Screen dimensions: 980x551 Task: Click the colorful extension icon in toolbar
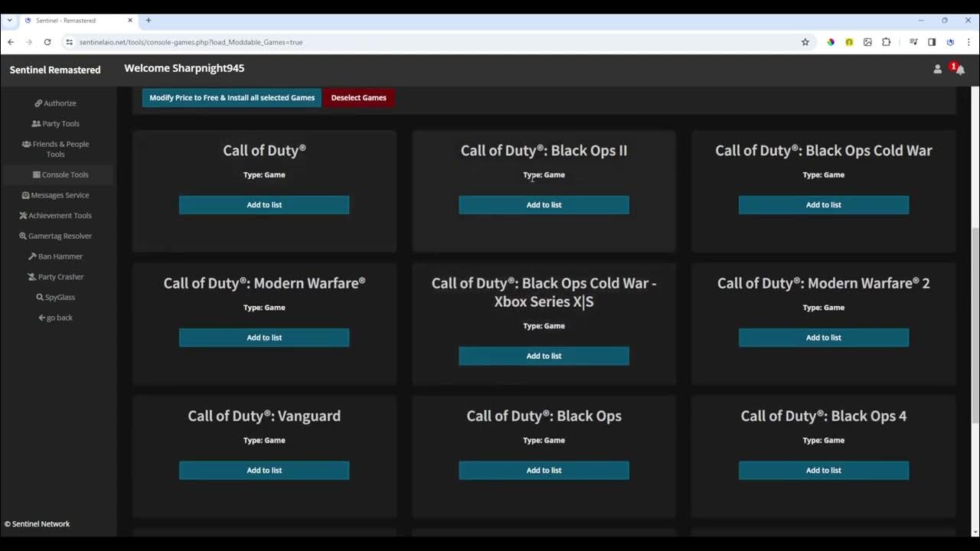click(830, 42)
